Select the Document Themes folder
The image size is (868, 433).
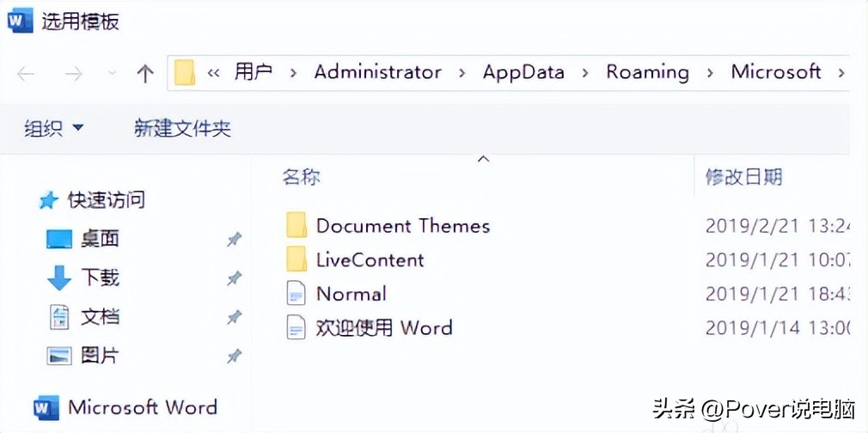coord(403,225)
